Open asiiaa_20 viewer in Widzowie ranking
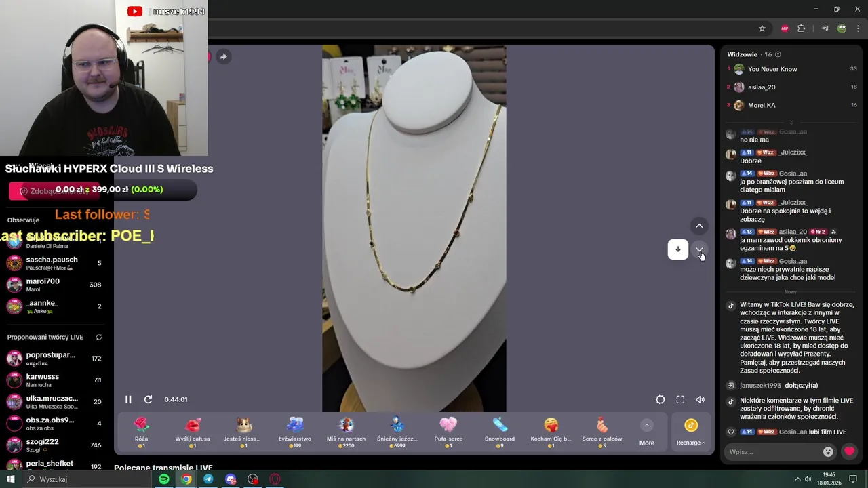This screenshot has height=488, width=868. click(762, 87)
